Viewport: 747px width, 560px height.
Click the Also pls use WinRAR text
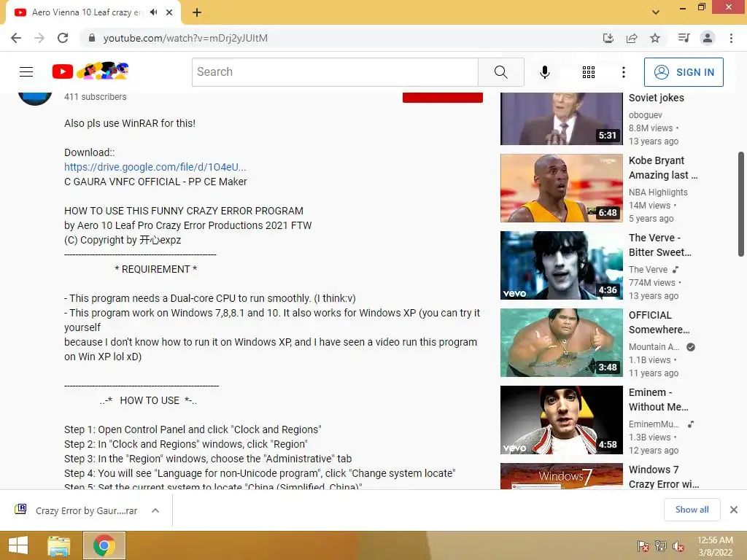click(x=130, y=123)
